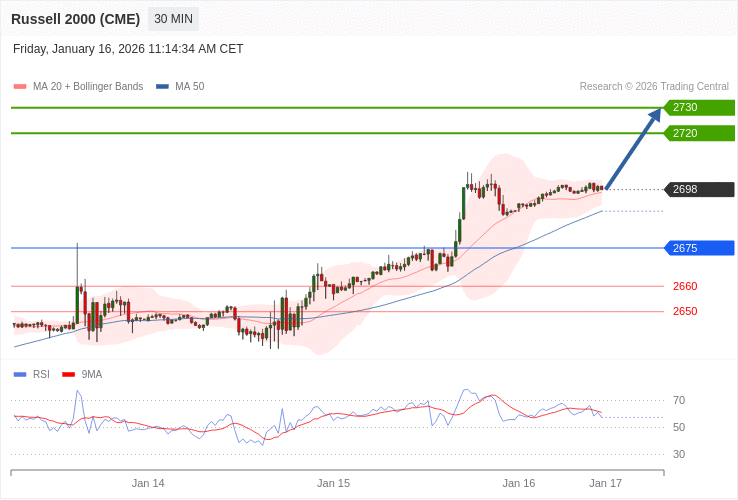Click the MA 50 blue legend swatch
Screen dimensions: 738x500
(162, 87)
